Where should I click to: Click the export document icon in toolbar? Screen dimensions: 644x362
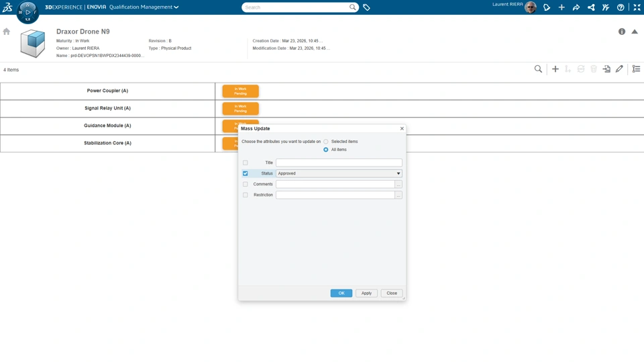coord(606,69)
